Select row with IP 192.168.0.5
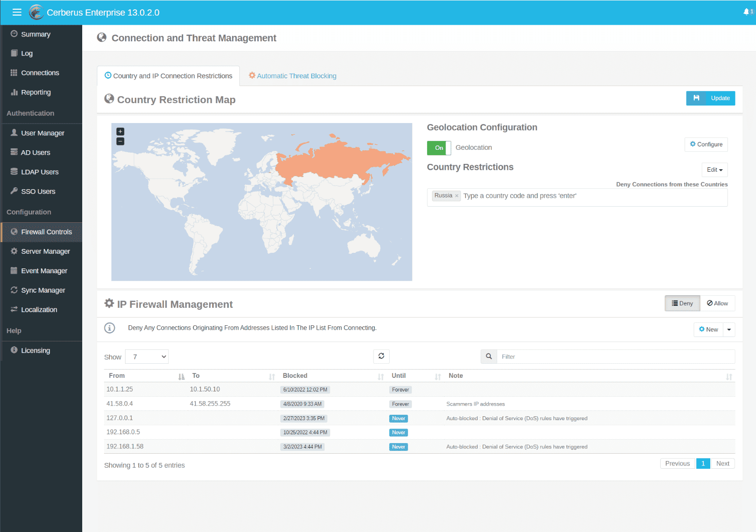This screenshot has width=756, height=532. (419, 432)
